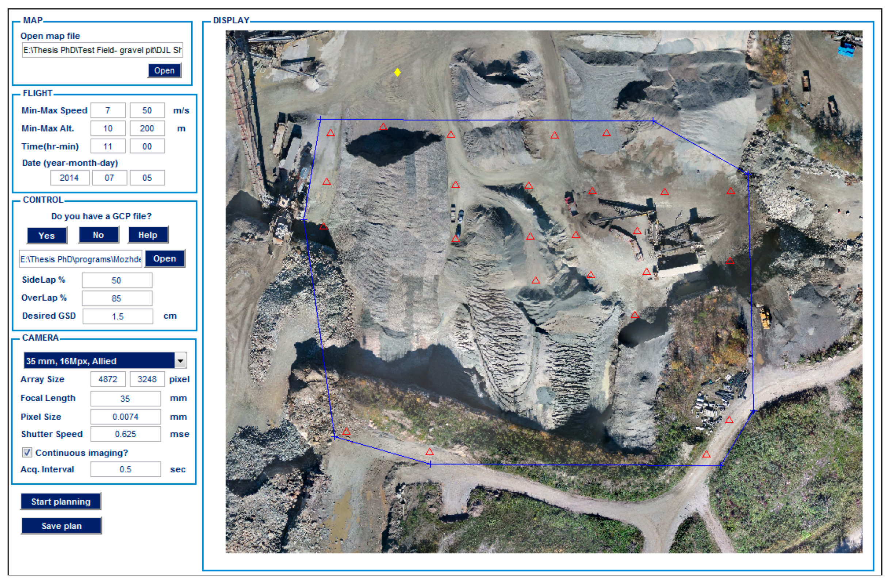Click the Shutter Speed input field
892x588 pixels.
[x=125, y=434]
